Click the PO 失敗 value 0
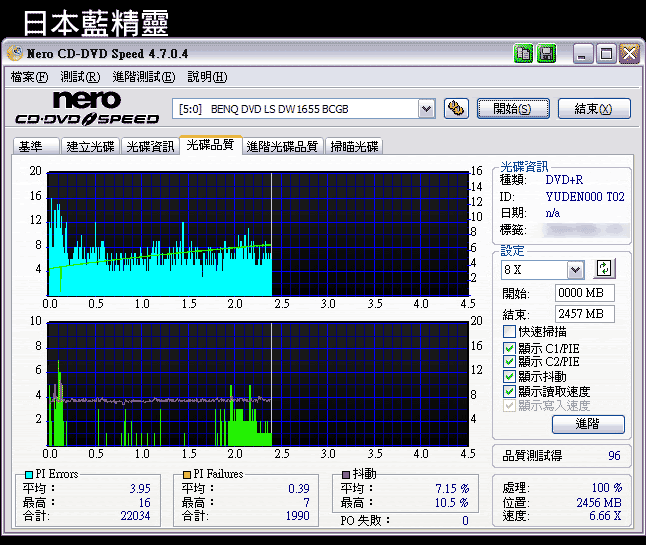 [465, 521]
